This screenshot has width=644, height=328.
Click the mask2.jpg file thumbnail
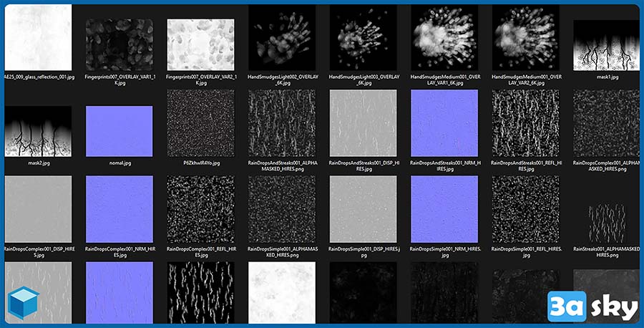point(38,131)
